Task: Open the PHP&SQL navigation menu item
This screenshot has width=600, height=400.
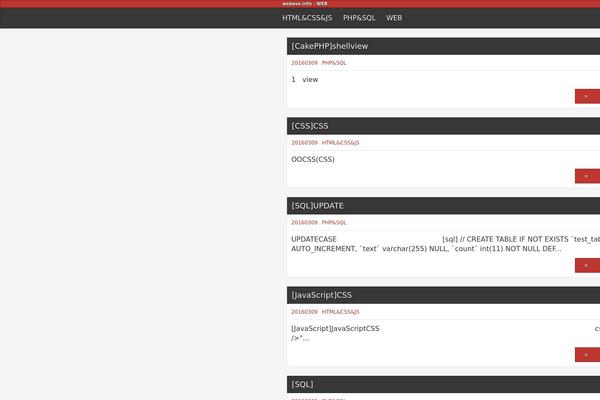Action: pyautogui.click(x=359, y=18)
